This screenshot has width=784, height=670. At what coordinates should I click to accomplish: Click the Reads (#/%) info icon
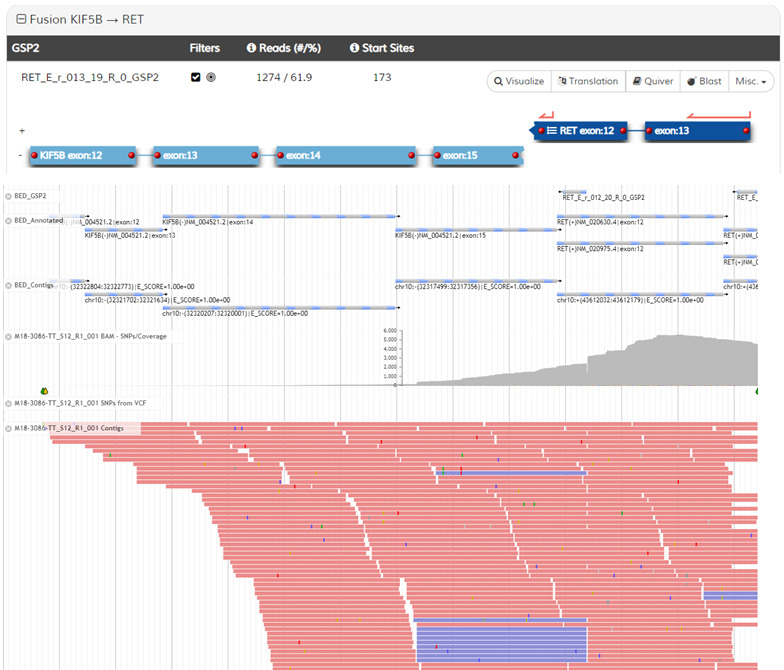pyautogui.click(x=251, y=48)
